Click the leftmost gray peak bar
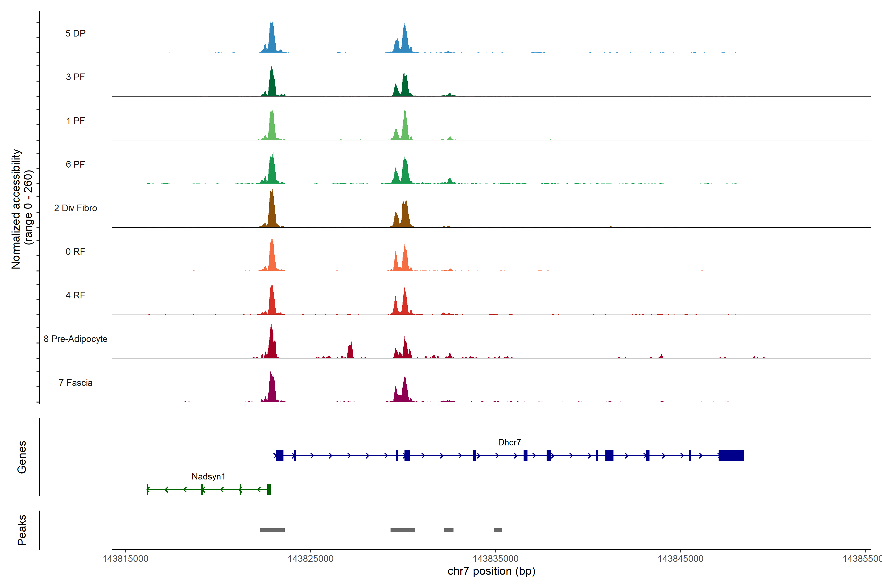Image resolution: width=882 pixels, height=588 pixels. [x=272, y=530]
